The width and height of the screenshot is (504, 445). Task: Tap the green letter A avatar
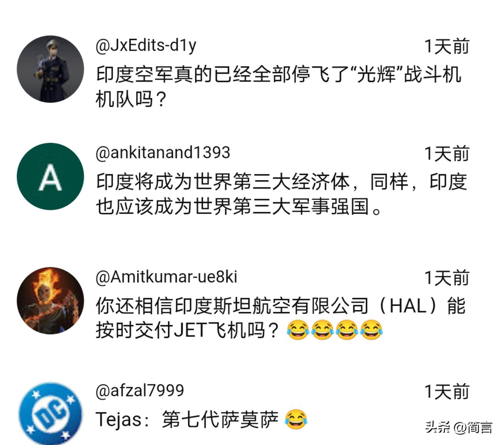50,177
